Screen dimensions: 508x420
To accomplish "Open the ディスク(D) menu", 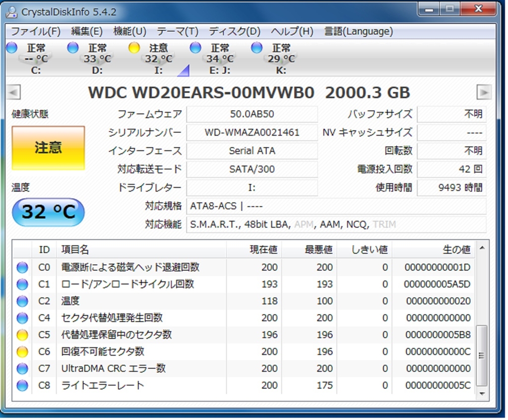I will [234, 31].
